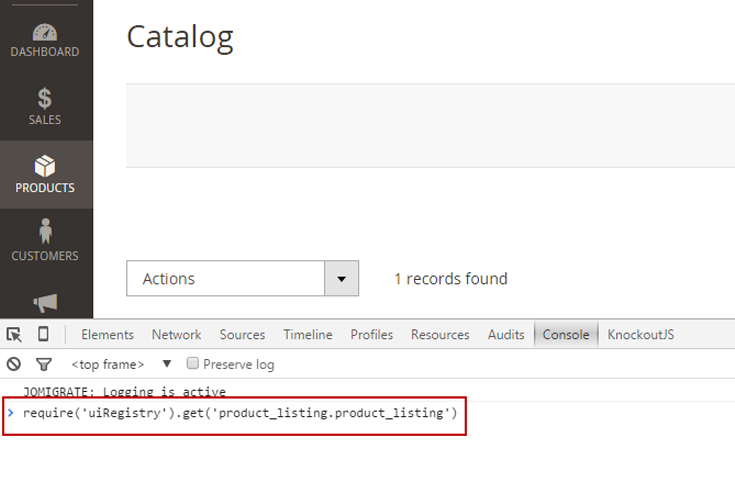The image size is (735, 493).
Task: Open the Actions dropdown arrow
Action: 341,278
